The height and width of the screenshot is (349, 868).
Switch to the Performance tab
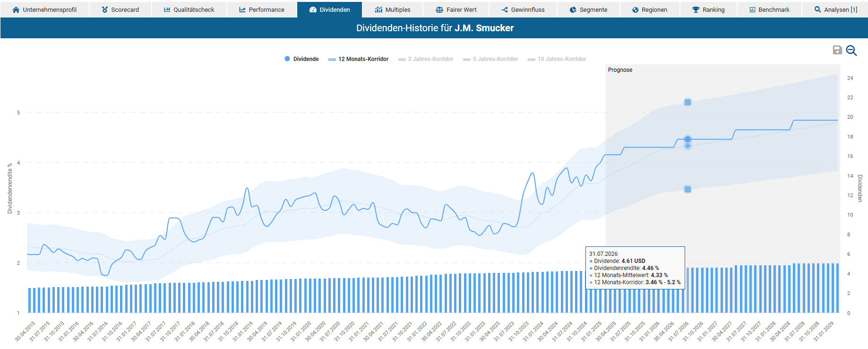coord(262,9)
